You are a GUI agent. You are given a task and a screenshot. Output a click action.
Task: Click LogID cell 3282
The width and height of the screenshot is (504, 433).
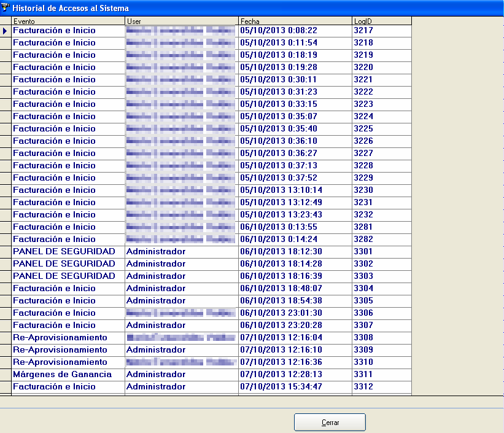(x=381, y=240)
